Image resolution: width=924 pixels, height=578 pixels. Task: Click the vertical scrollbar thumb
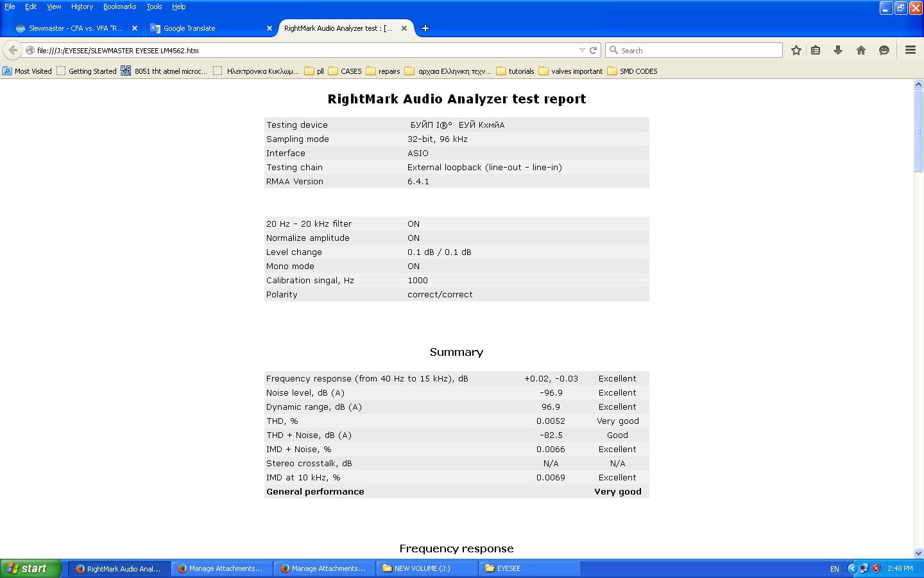pyautogui.click(x=918, y=131)
